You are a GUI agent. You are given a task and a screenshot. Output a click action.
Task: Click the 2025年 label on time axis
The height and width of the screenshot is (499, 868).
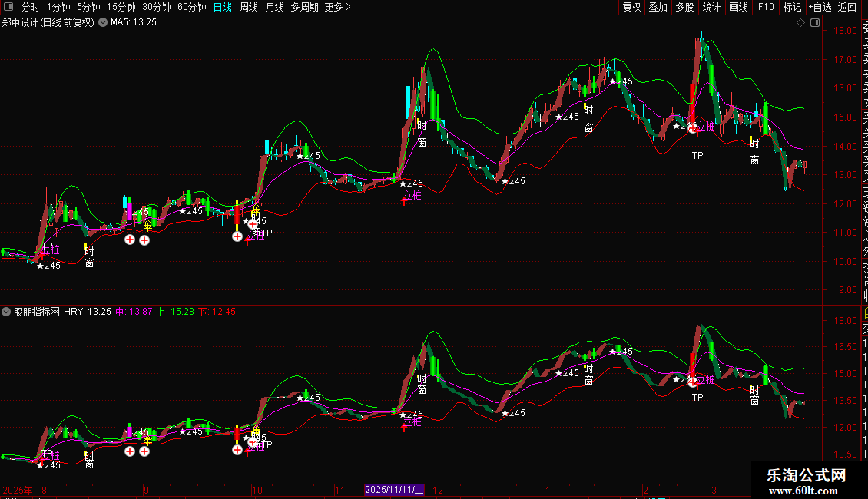(17, 490)
